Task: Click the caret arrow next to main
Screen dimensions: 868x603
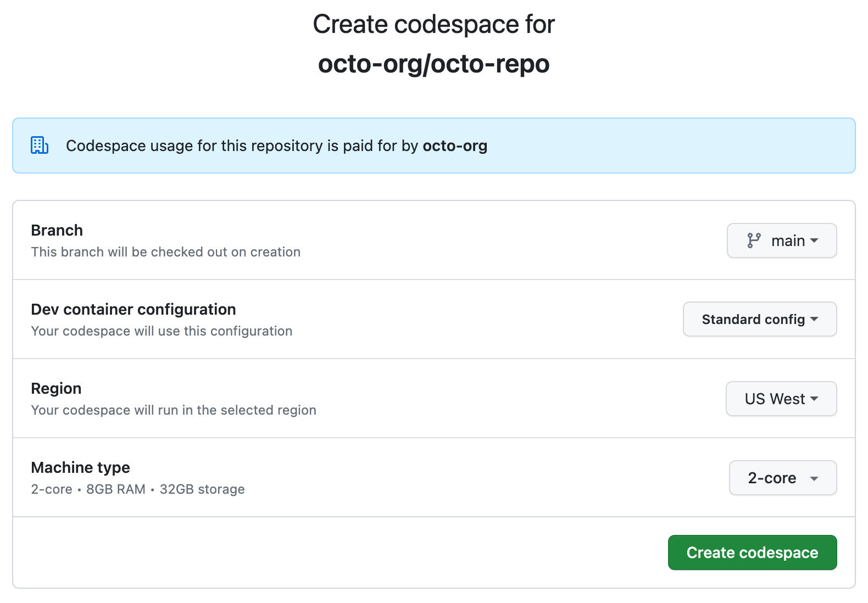Action: 814,241
